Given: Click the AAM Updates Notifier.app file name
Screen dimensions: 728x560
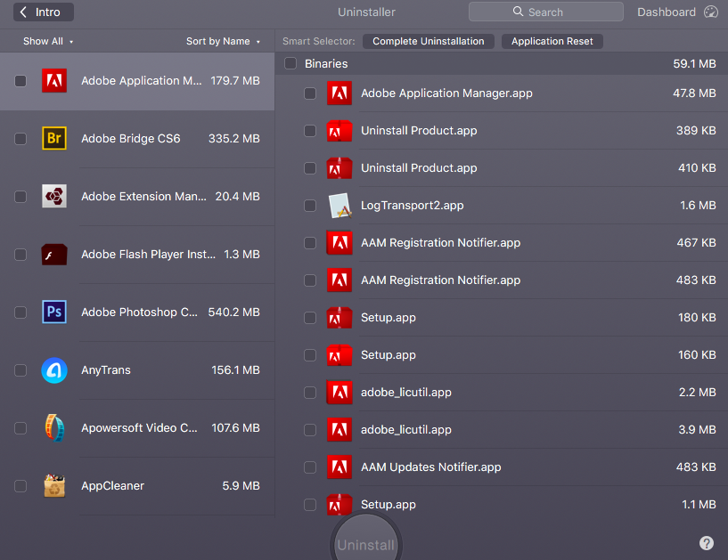Looking at the screenshot, I should (x=431, y=467).
